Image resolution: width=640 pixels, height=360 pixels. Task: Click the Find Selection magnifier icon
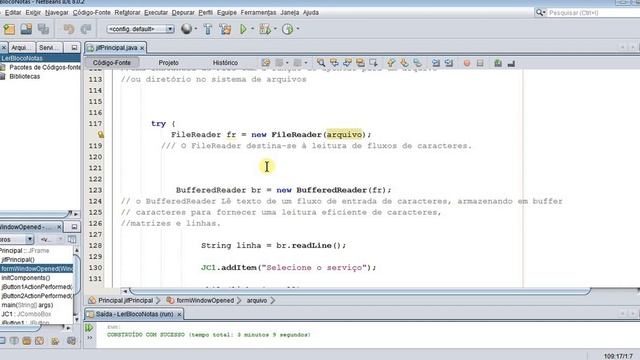point(321,63)
